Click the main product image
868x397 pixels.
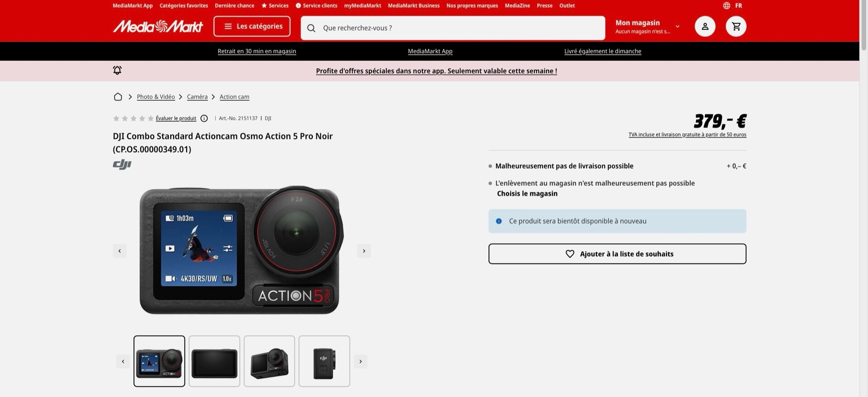tap(241, 250)
